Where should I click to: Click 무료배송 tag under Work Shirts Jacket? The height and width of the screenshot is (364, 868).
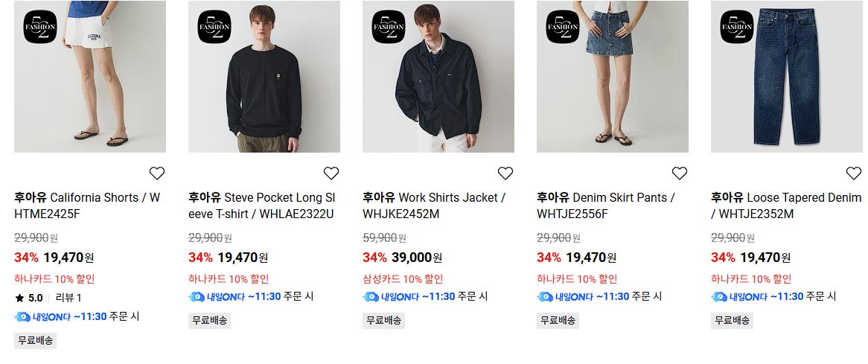(383, 320)
